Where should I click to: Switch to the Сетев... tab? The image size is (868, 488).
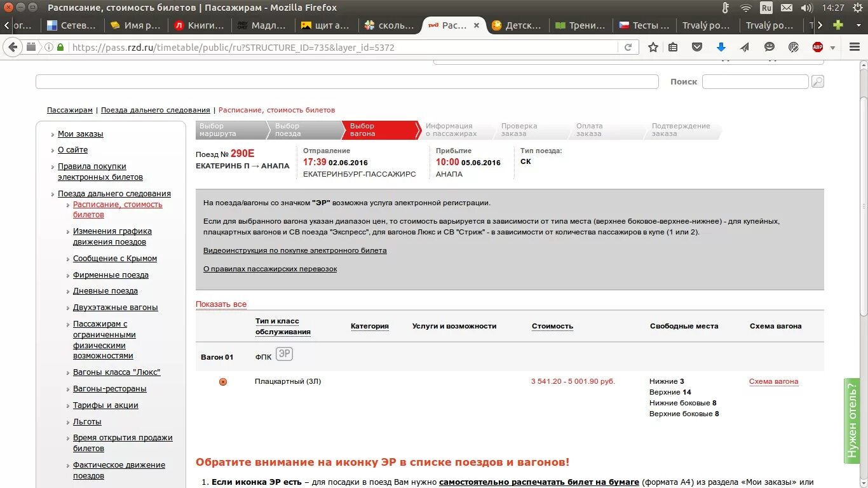[72, 25]
